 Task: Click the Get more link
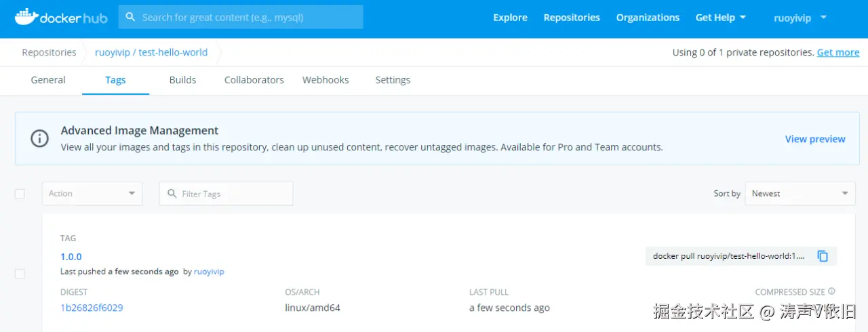click(x=838, y=52)
